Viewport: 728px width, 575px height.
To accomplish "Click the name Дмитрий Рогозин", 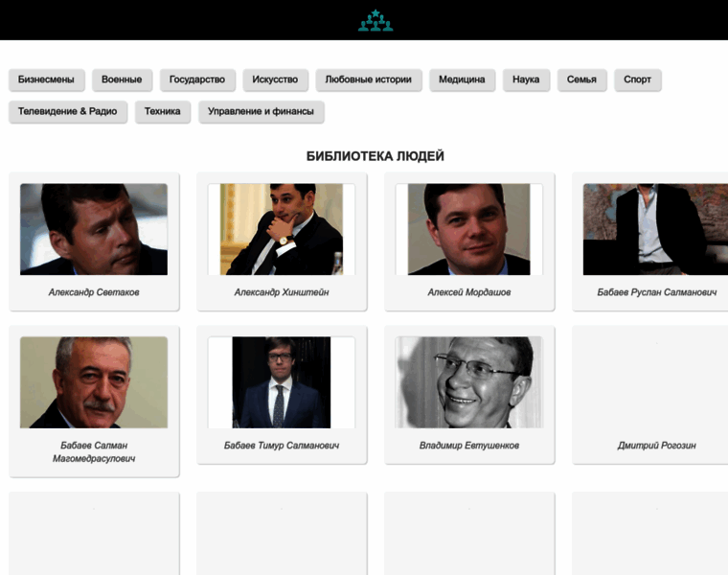I will pos(656,446).
